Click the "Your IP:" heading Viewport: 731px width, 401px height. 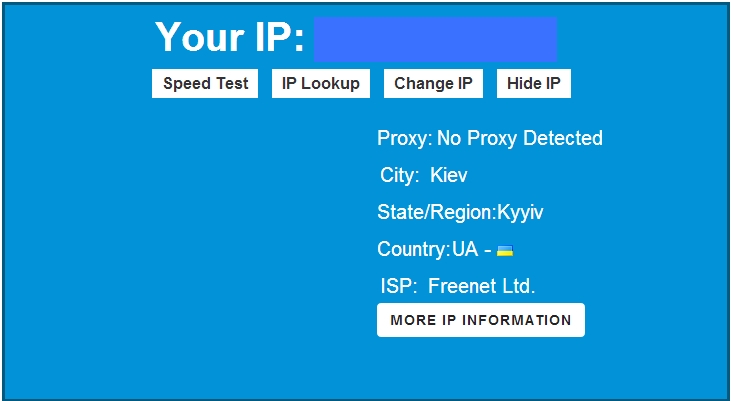coord(229,37)
